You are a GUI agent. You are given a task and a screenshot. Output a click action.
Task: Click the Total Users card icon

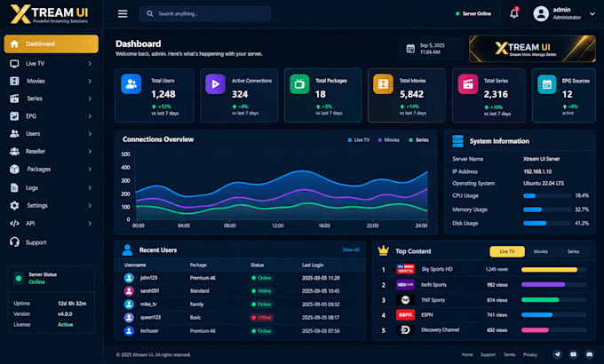click(x=131, y=84)
